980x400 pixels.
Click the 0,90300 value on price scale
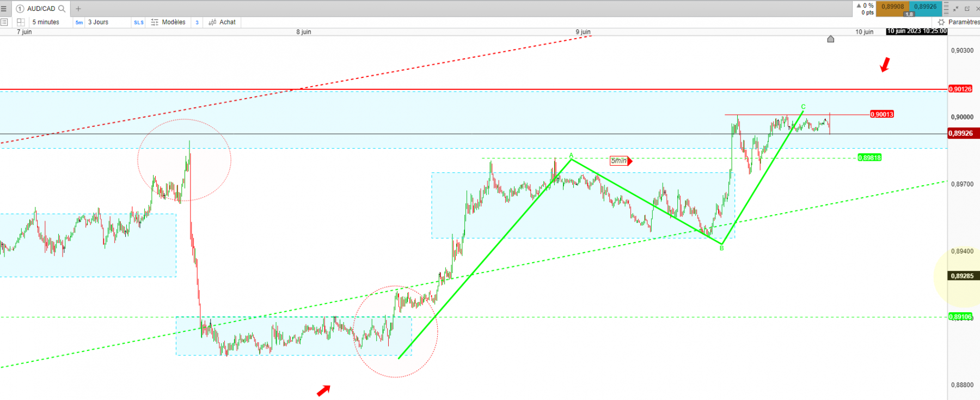pyautogui.click(x=962, y=50)
